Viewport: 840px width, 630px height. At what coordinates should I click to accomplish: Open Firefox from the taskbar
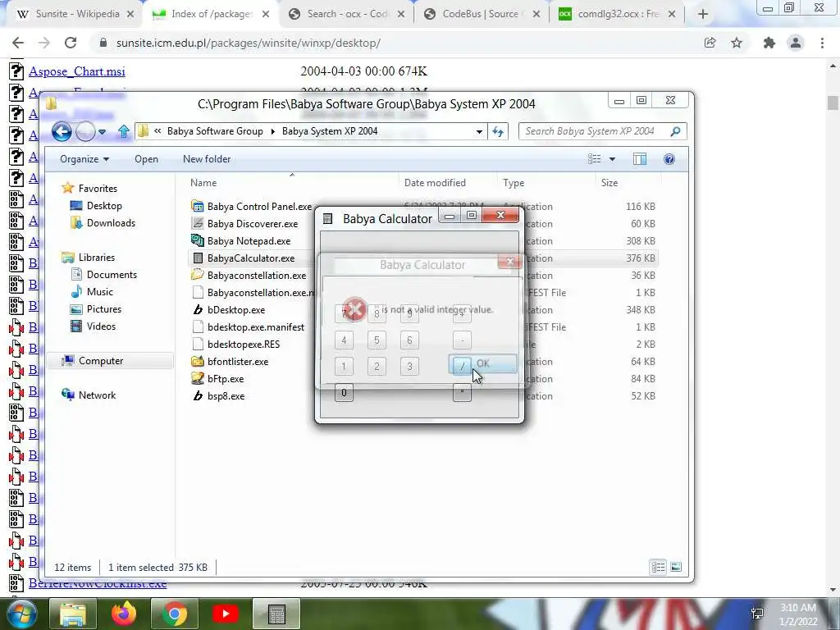[124, 614]
